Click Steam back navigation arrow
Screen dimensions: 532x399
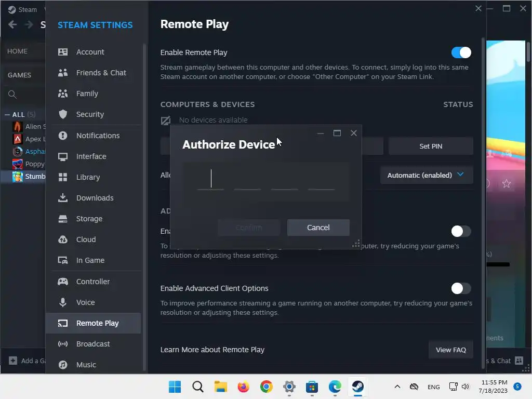point(12,25)
